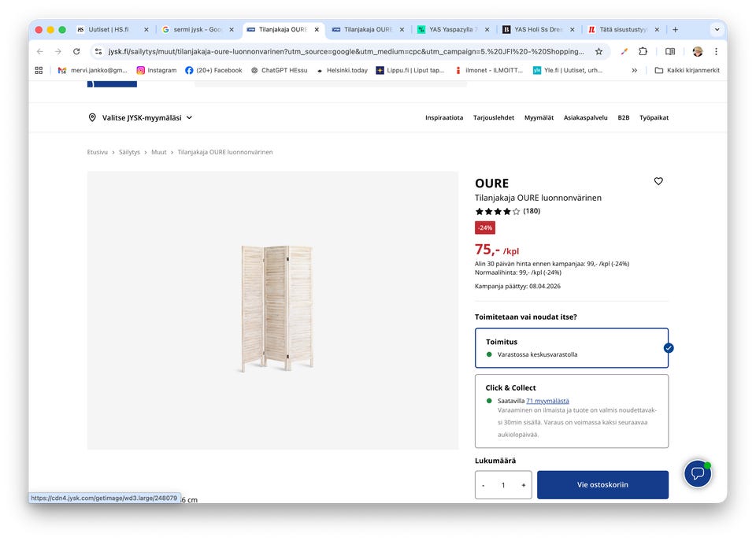
Task: Open Kaikki kirjanmerkit folder
Action: (x=687, y=70)
